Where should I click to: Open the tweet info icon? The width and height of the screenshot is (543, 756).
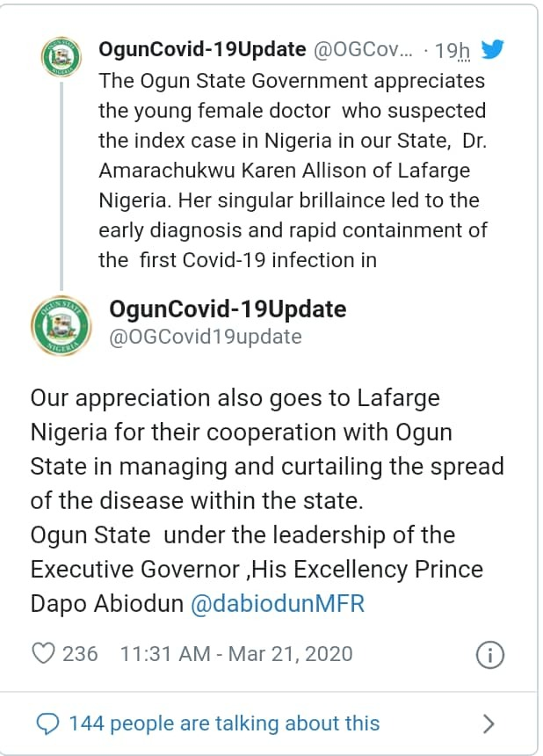point(489,654)
